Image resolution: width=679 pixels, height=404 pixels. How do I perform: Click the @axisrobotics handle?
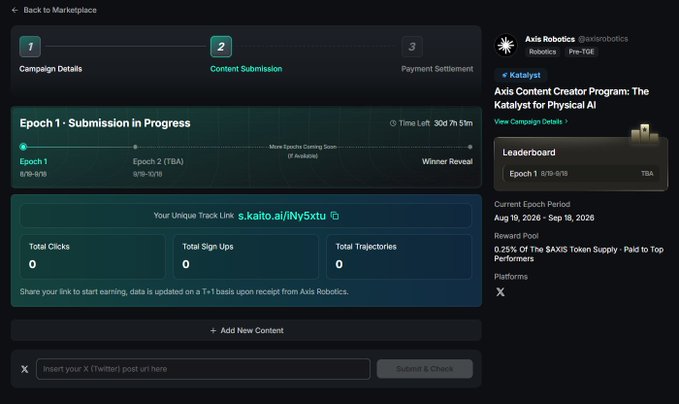603,39
